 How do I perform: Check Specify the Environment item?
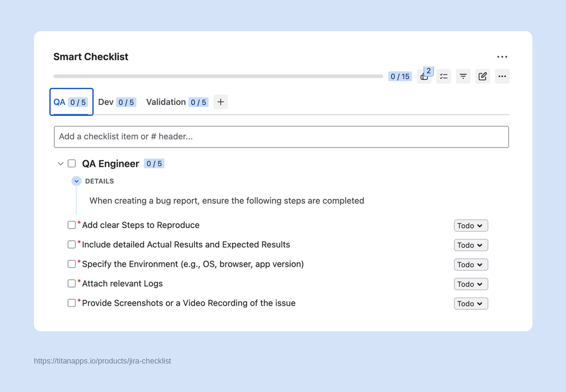71,264
